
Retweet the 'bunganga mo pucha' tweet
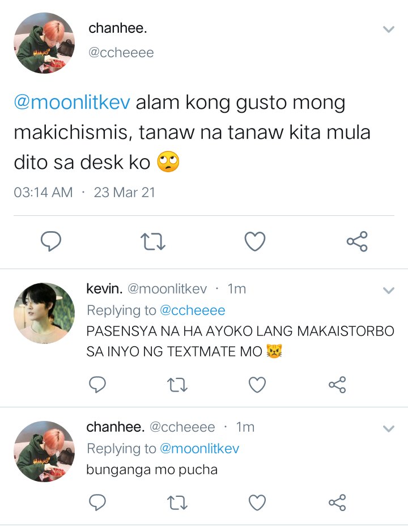(x=177, y=503)
